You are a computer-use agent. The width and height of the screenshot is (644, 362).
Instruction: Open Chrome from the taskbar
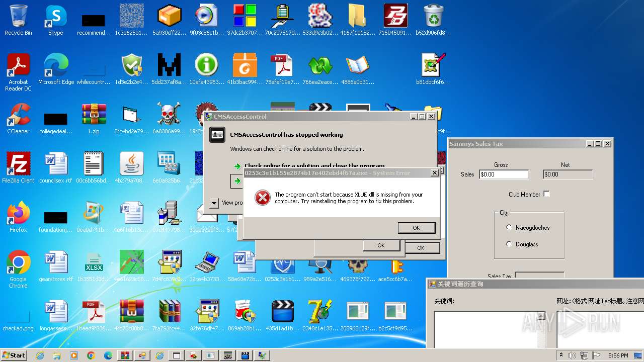tap(91, 355)
